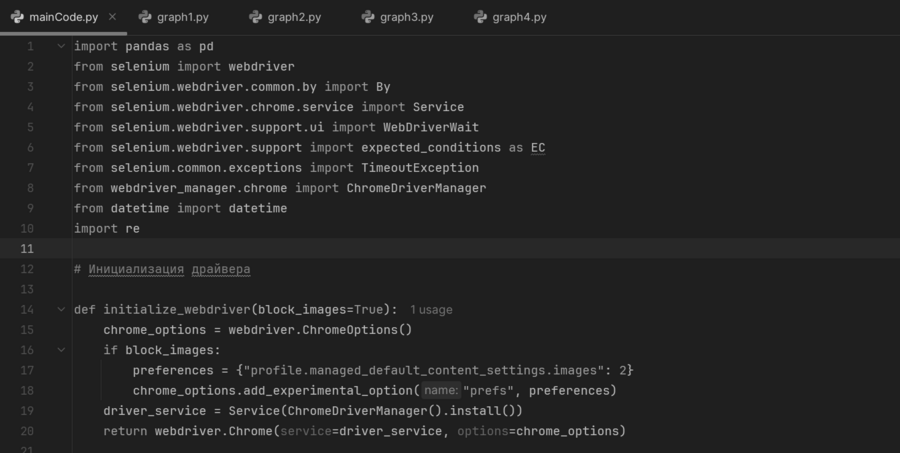
Task: Place cursor on the 'EC' alias
Action: point(538,148)
